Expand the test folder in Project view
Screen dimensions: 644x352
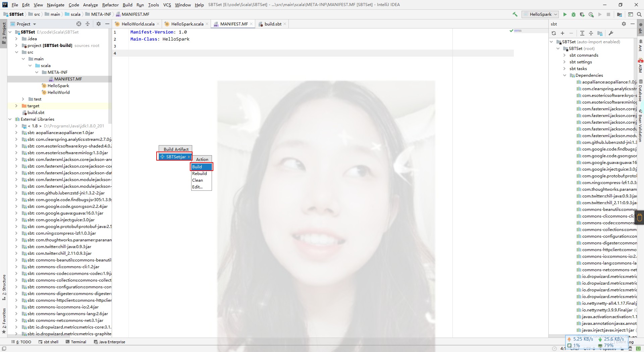pos(23,99)
